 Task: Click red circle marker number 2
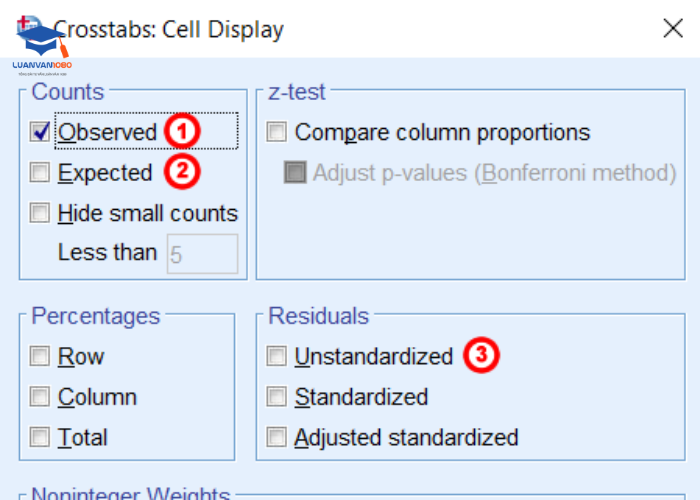tap(182, 172)
